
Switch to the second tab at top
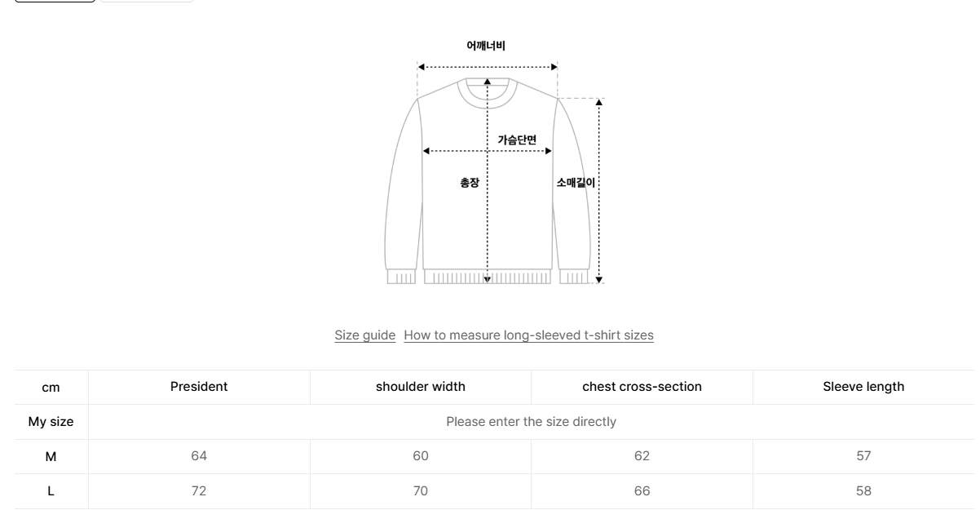(x=145, y=2)
